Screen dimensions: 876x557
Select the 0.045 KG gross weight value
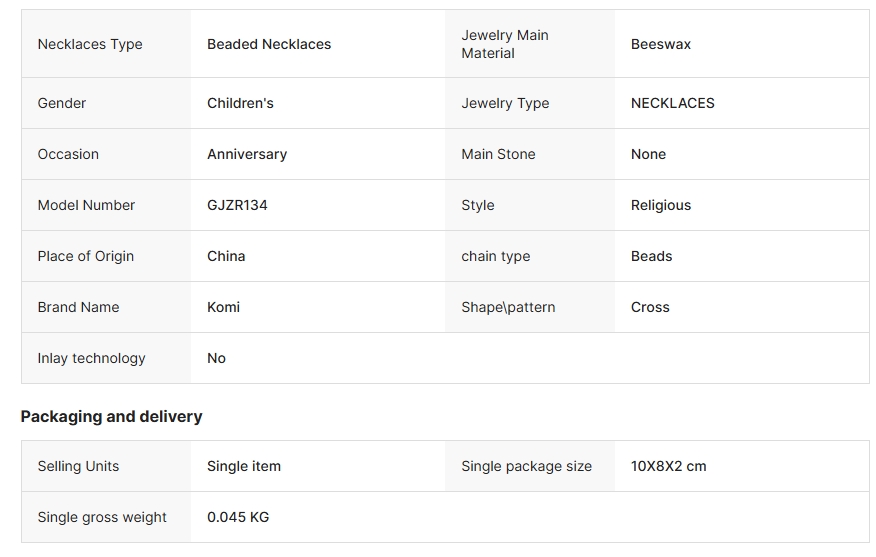237,517
